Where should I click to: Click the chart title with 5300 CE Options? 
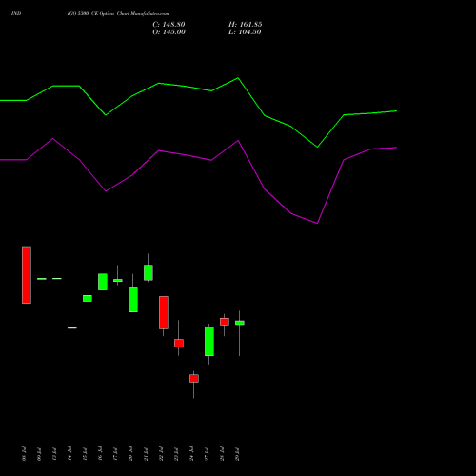pyautogui.click(x=118, y=14)
